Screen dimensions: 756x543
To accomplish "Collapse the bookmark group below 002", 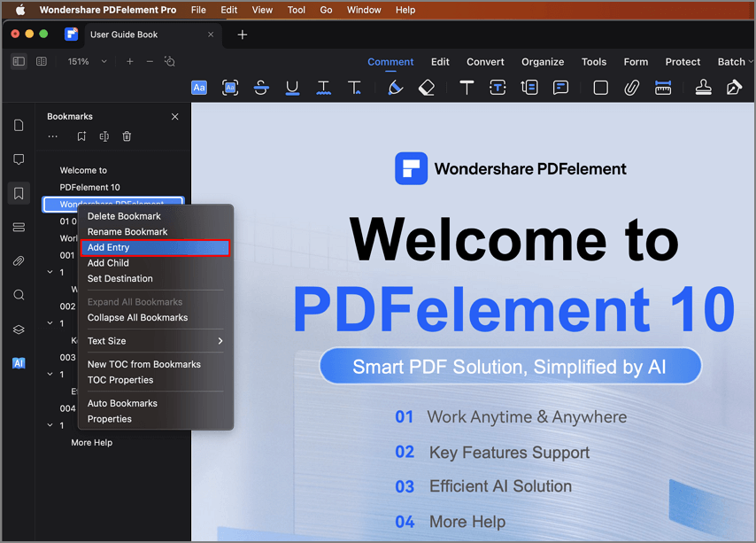I will [x=50, y=323].
